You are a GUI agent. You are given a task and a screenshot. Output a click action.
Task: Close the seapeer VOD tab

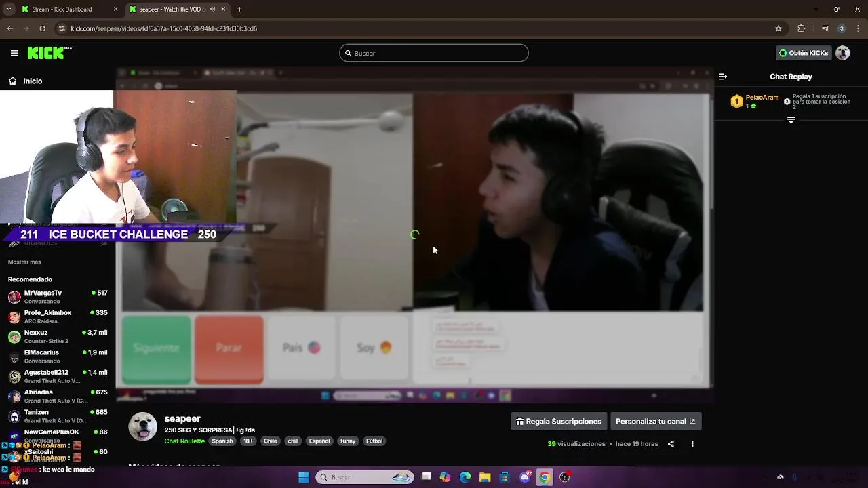(223, 9)
